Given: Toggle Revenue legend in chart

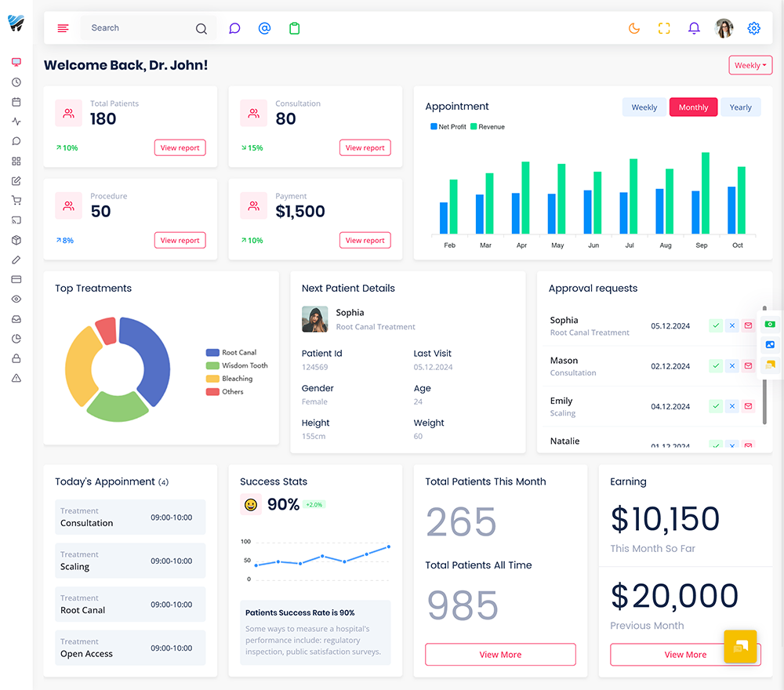Looking at the screenshot, I should click(488, 127).
